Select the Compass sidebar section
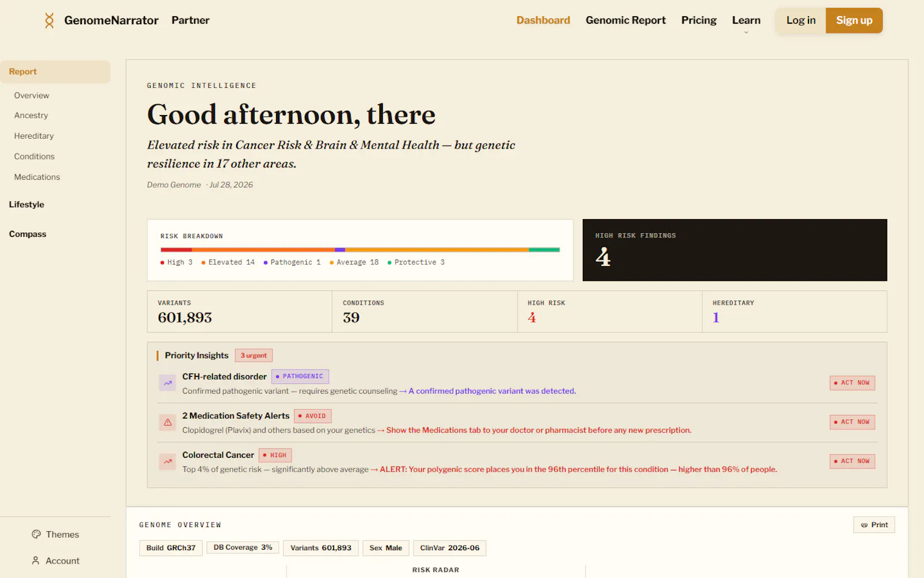Image resolution: width=924 pixels, height=578 pixels. pyautogui.click(x=28, y=234)
